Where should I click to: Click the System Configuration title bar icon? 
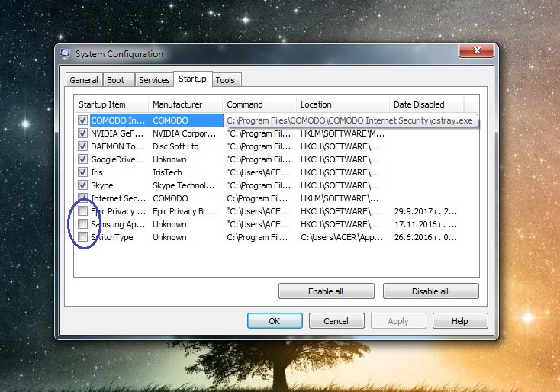66,54
